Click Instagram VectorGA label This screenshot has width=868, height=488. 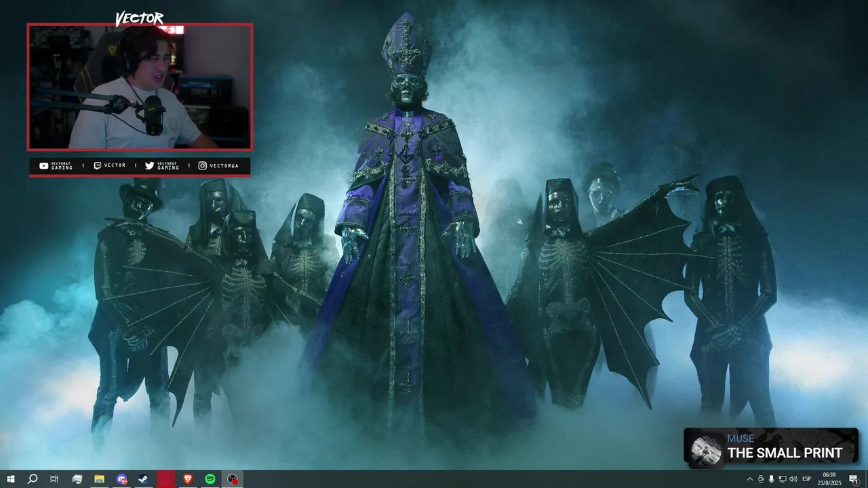[x=218, y=165]
